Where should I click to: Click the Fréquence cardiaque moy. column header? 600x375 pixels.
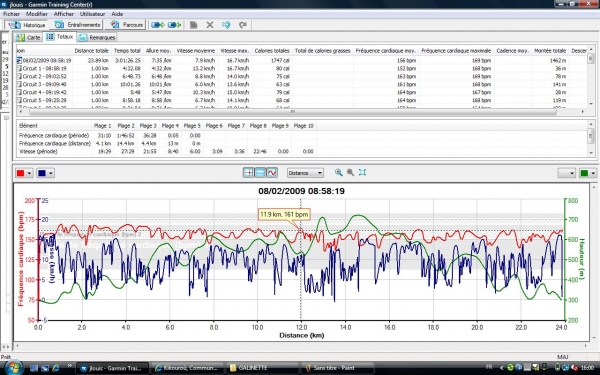tap(386, 51)
